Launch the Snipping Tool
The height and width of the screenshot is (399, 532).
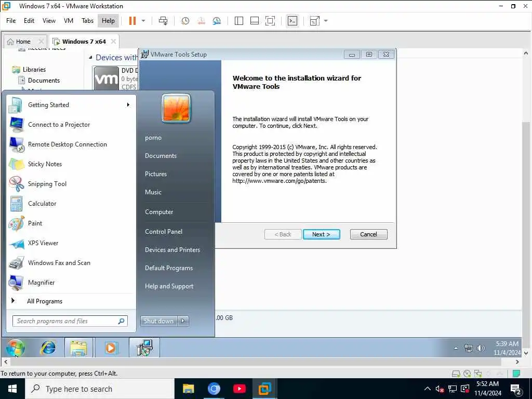click(47, 183)
